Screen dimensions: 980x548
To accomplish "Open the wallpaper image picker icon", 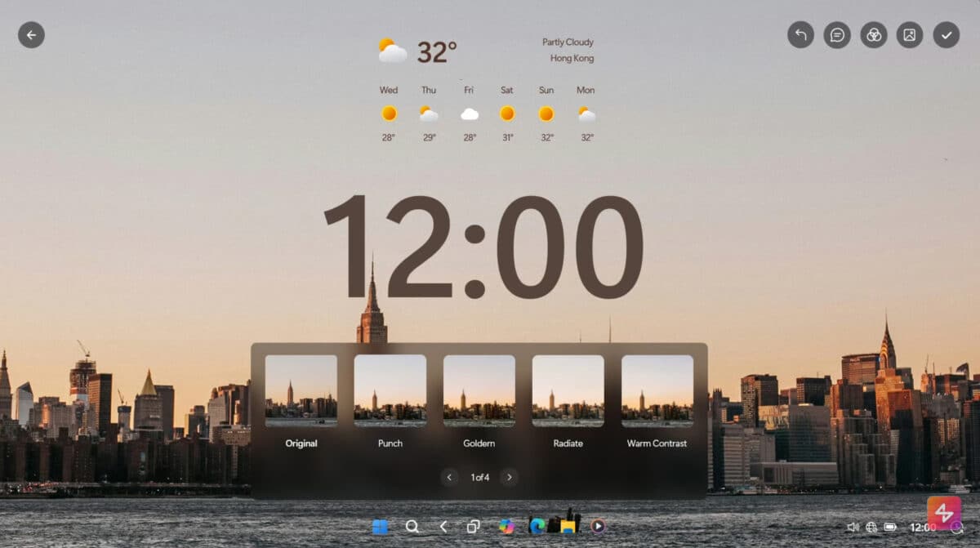I will coord(909,35).
